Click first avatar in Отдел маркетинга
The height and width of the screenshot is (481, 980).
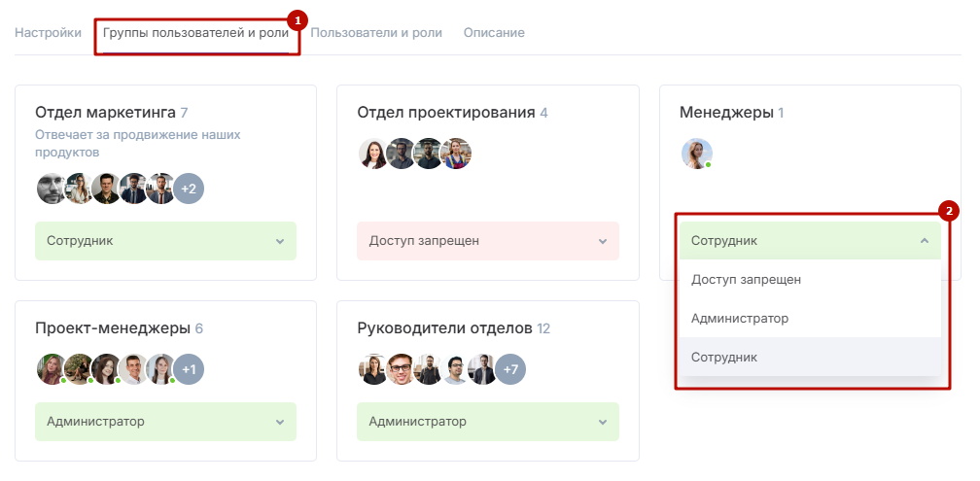pyautogui.click(x=52, y=189)
